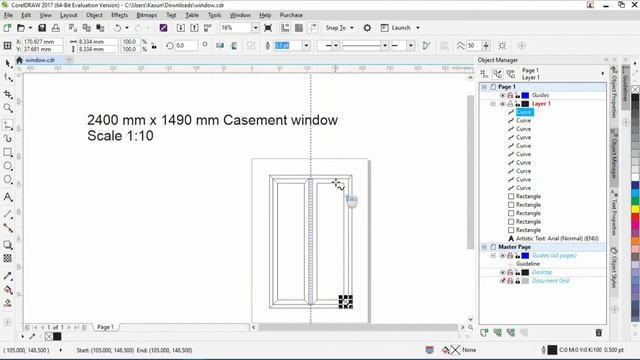Click the Page 1 tab
This screenshot has width=640, height=360.
pos(105,327)
